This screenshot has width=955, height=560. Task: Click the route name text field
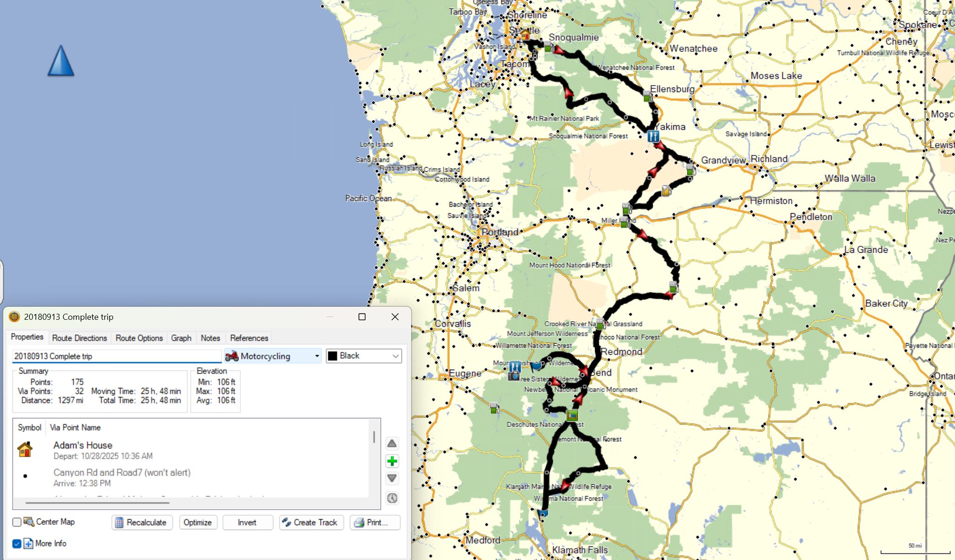[x=116, y=356]
